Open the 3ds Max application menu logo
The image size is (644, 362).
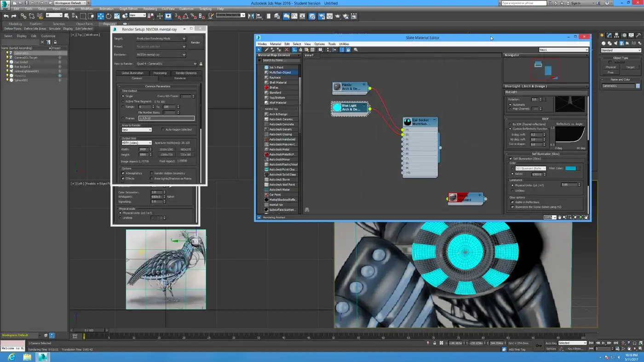coord(5,5)
